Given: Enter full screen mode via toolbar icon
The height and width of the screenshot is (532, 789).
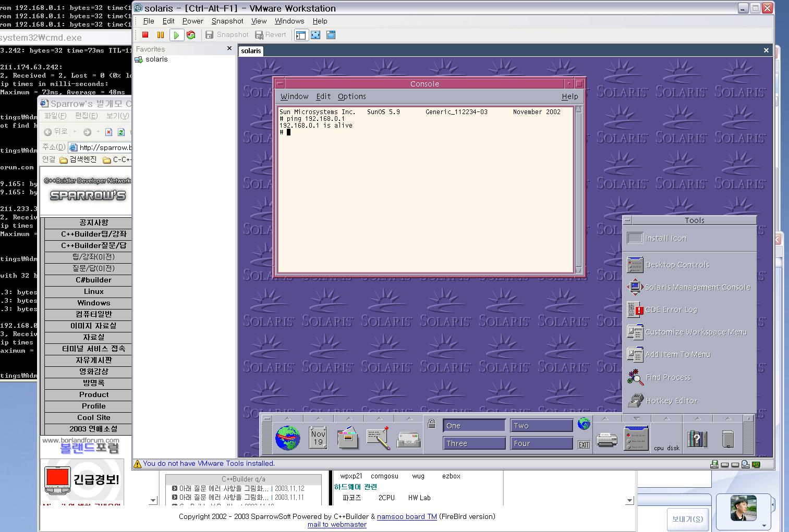Looking at the screenshot, I should click(x=315, y=35).
